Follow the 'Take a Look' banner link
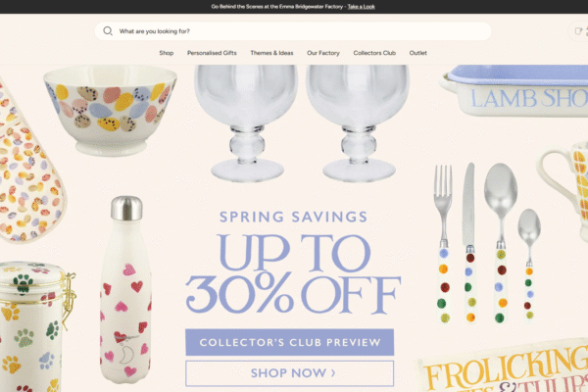 click(x=361, y=7)
